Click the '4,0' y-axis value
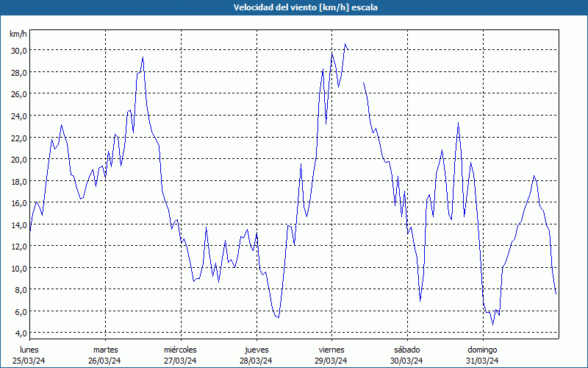This screenshot has width=588, height=368. 21,333
